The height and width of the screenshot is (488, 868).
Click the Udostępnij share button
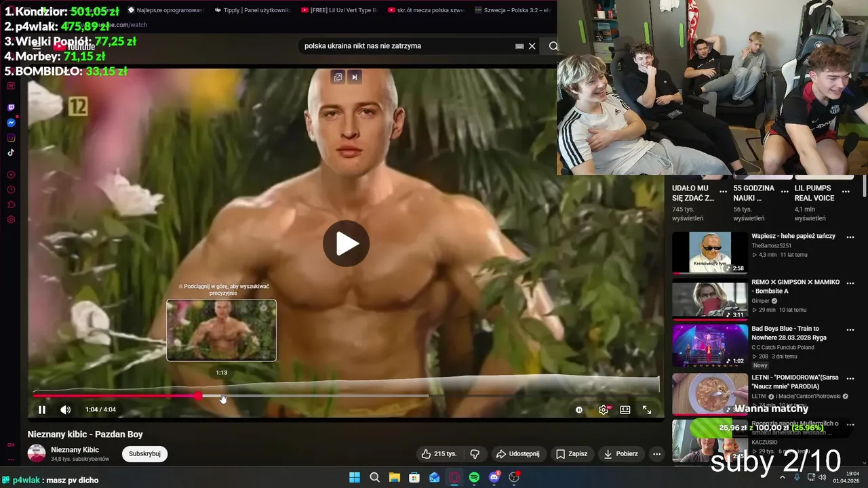coord(517,453)
